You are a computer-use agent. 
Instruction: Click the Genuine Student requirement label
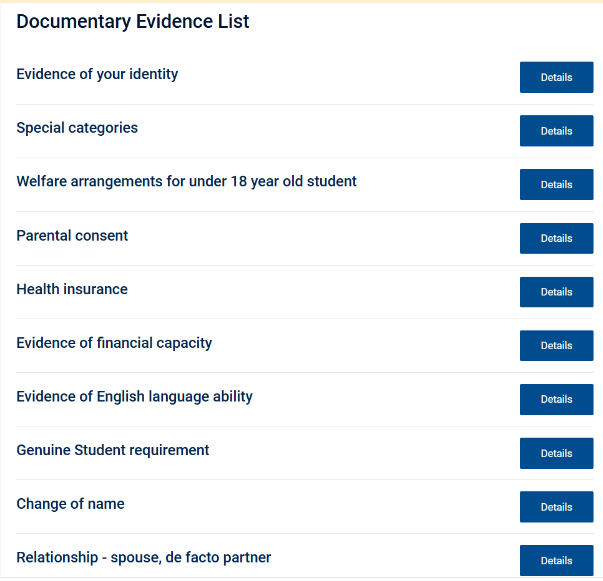(113, 450)
